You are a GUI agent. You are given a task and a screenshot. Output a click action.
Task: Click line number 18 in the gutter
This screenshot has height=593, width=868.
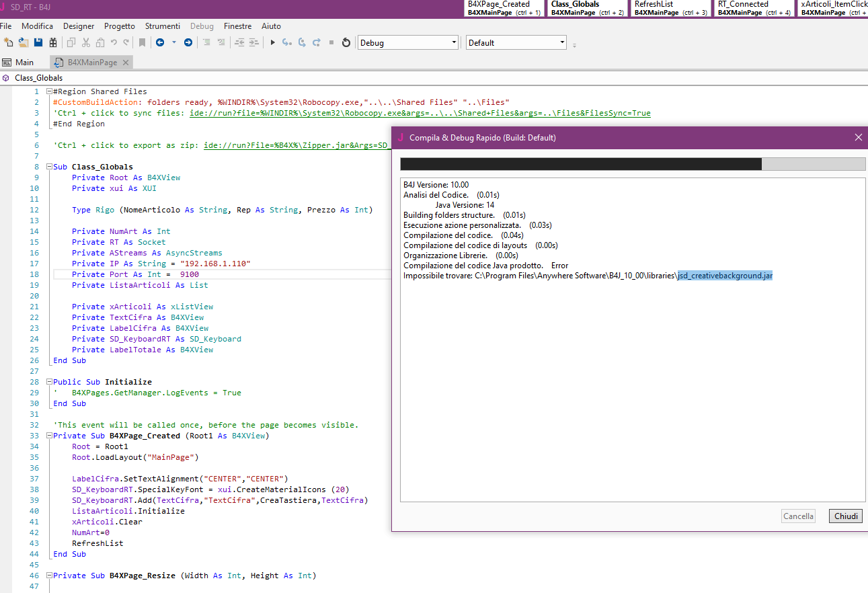point(35,274)
